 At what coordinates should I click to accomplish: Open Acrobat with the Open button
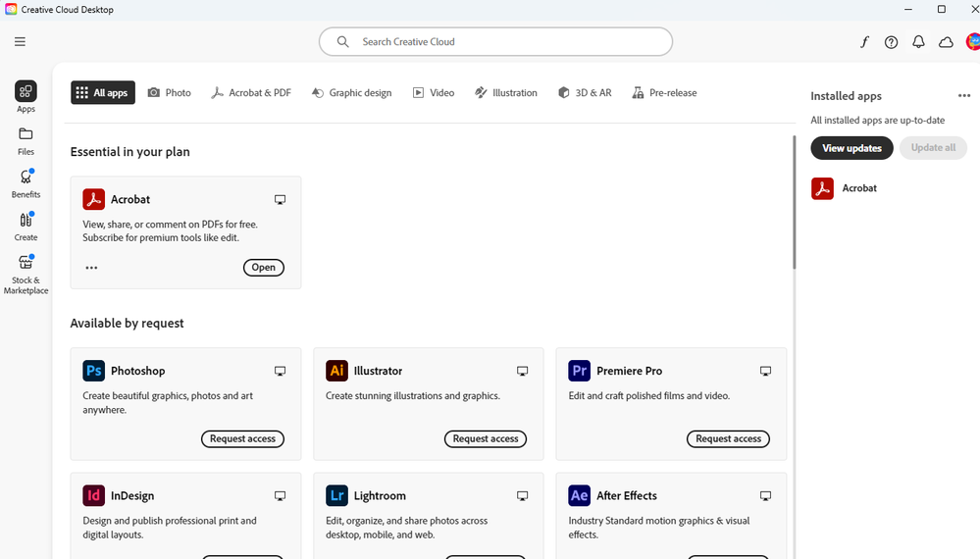(x=264, y=268)
